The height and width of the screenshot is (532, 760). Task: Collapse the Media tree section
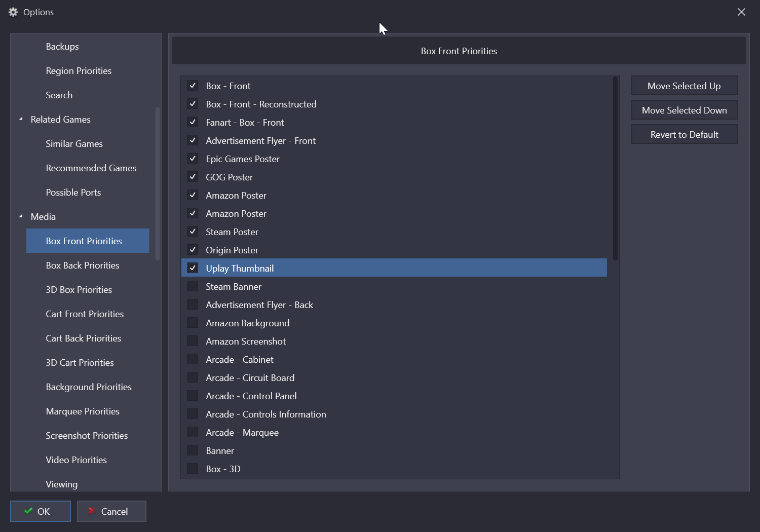(21, 216)
